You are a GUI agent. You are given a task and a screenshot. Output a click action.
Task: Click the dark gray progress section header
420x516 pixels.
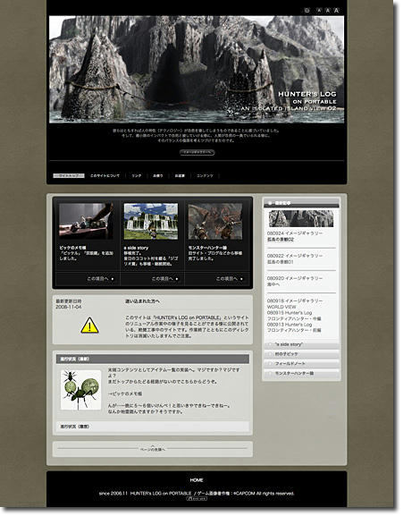(x=153, y=359)
